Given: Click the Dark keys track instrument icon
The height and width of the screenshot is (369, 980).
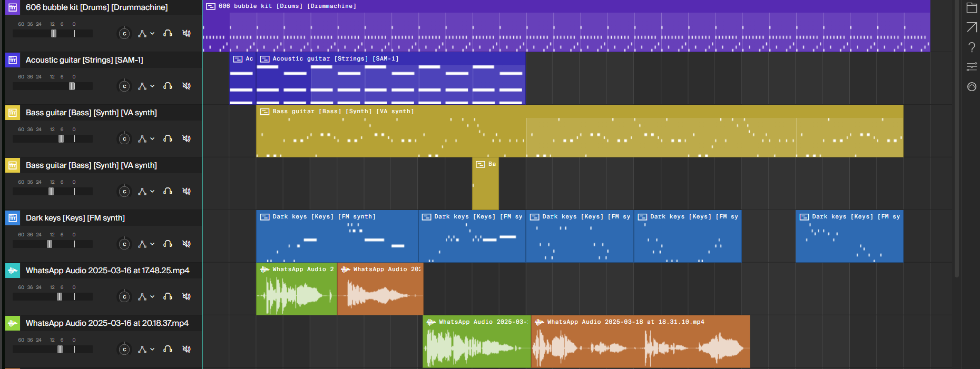Looking at the screenshot, I should pos(13,218).
